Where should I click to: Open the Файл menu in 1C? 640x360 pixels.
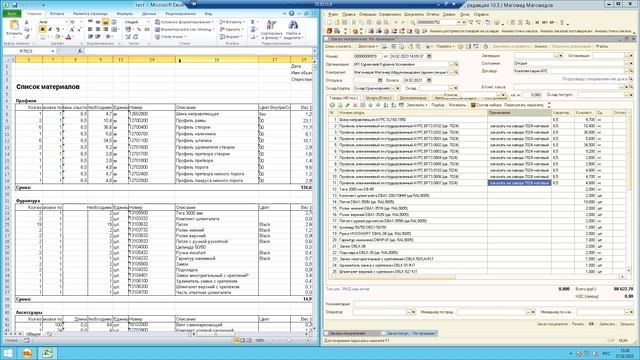pos(333,14)
